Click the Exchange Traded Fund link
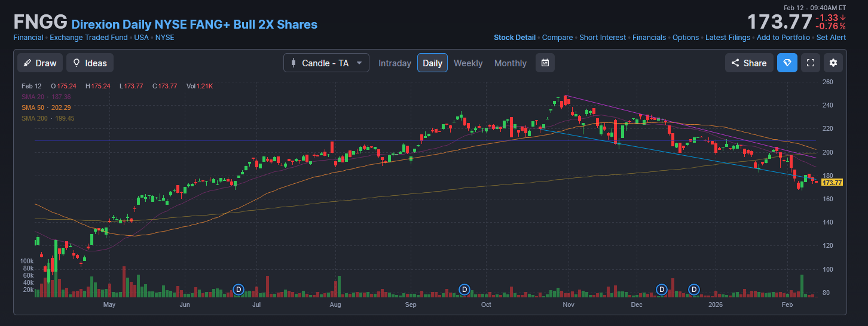This screenshot has width=868, height=326. [x=88, y=37]
